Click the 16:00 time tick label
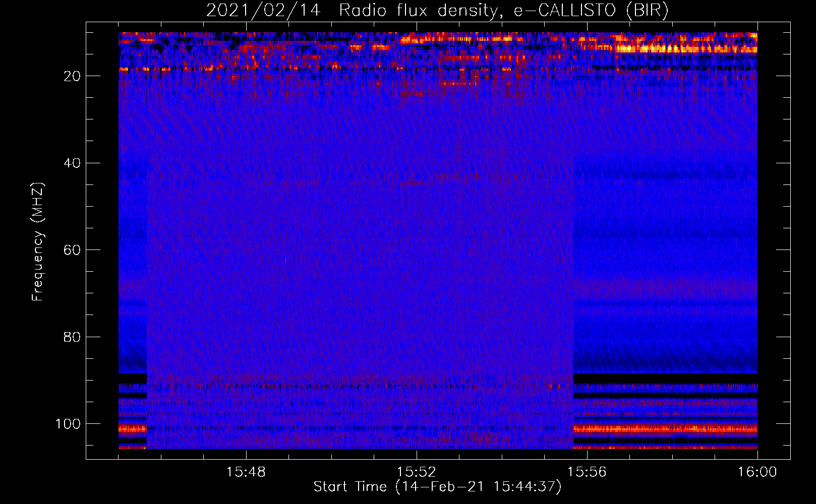The image size is (816, 504). coord(757,472)
